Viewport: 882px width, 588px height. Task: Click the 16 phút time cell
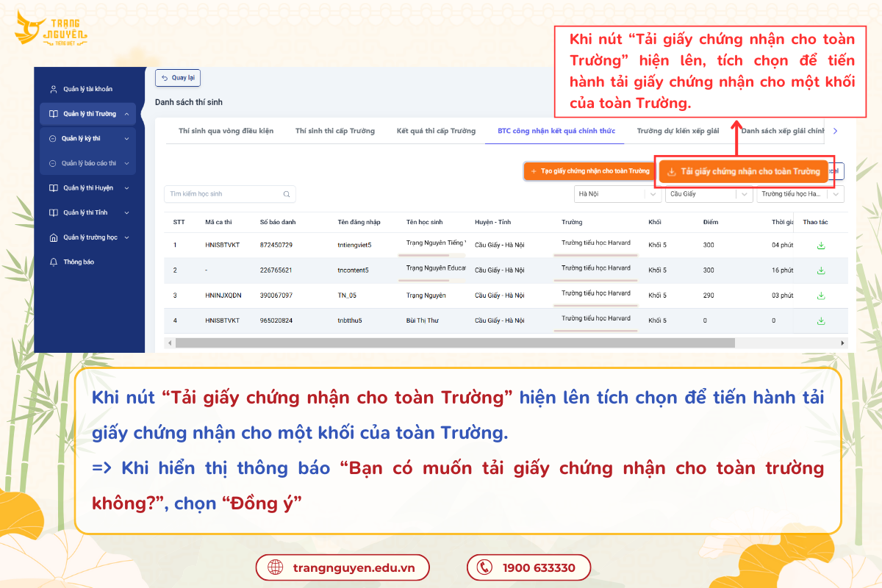pyautogui.click(x=782, y=270)
